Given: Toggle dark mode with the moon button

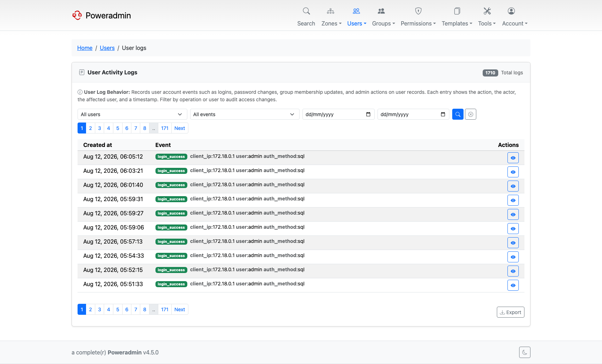Looking at the screenshot, I should (525, 352).
